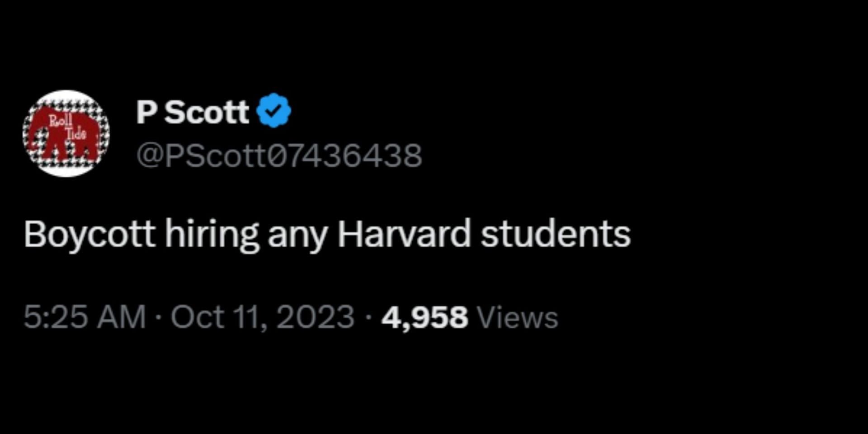The width and height of the screenshot is (868, 434).
Task: Click the white checkmark inside the badge
Action: (274, 110)
